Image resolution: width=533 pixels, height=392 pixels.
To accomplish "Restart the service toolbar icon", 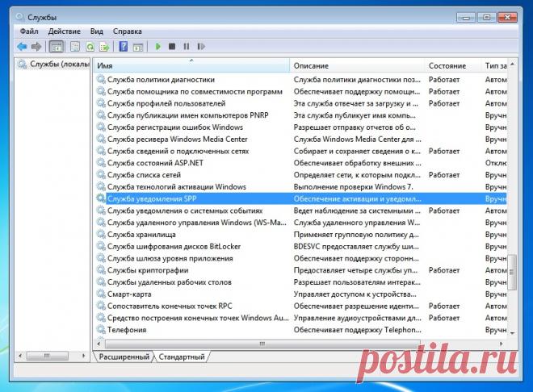I will click(201, 47).
